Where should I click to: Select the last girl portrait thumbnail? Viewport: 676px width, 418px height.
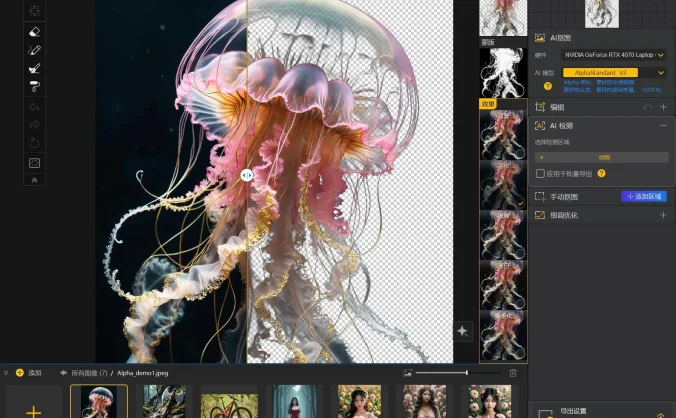pyautogui.click(x=490, y=402)
